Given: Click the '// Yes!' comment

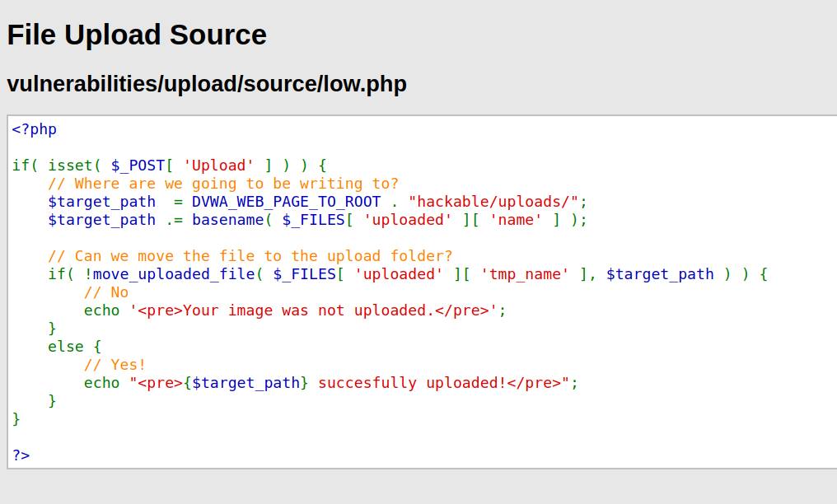Looking at the screenshot, I should 115,366.
